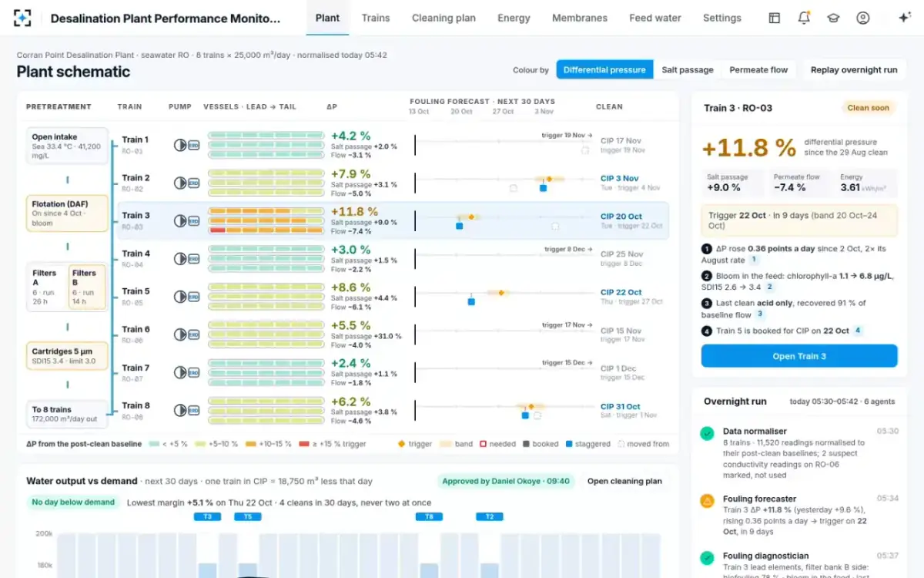Viewport: 924px width, 578px height.
Task: Open the Feed water tab
Action: pos(655,18)
